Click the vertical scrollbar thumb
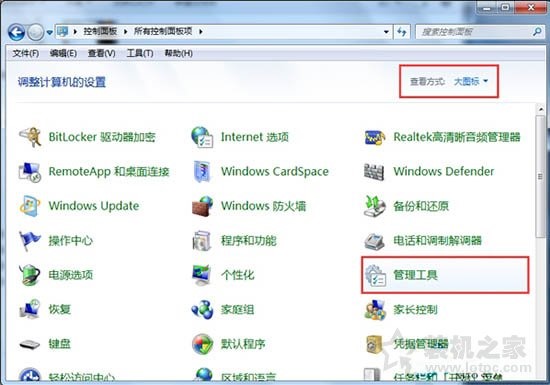550x385 pixels. pos(541,177)
